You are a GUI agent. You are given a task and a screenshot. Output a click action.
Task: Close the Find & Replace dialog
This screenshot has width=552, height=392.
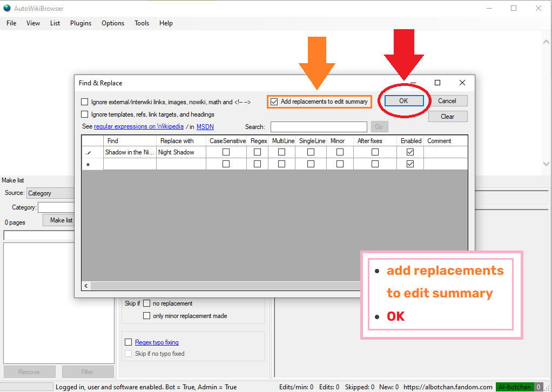(462, 83)
